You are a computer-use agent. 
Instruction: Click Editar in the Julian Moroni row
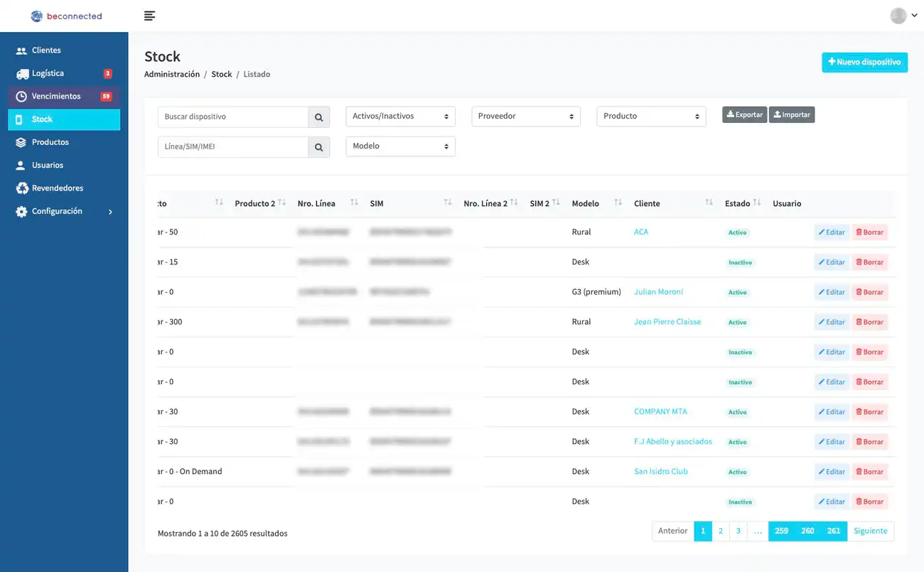click(832, 292)
